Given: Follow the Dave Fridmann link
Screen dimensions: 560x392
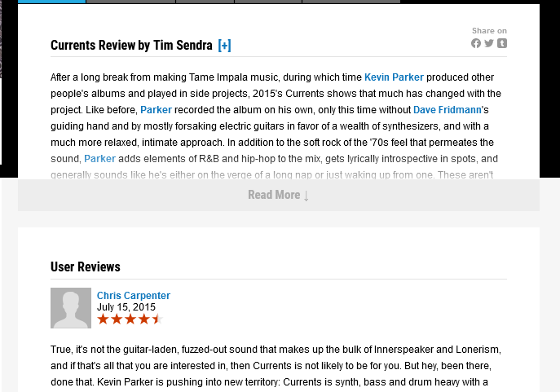Looking at the screenshot, I should pyautogui.click(x=448, y=110).
